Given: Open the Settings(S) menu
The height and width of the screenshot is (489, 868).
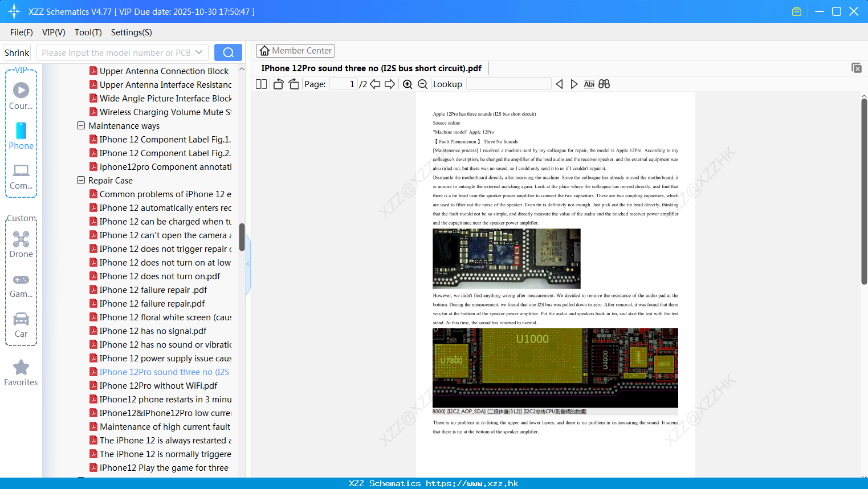Looking at the screenshot, I should pos(132,32).
